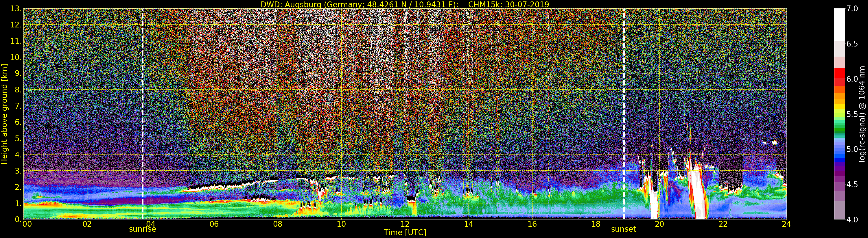
Task: Click the colorbar tick value '4.5'
Action: [x=852, y=185]
